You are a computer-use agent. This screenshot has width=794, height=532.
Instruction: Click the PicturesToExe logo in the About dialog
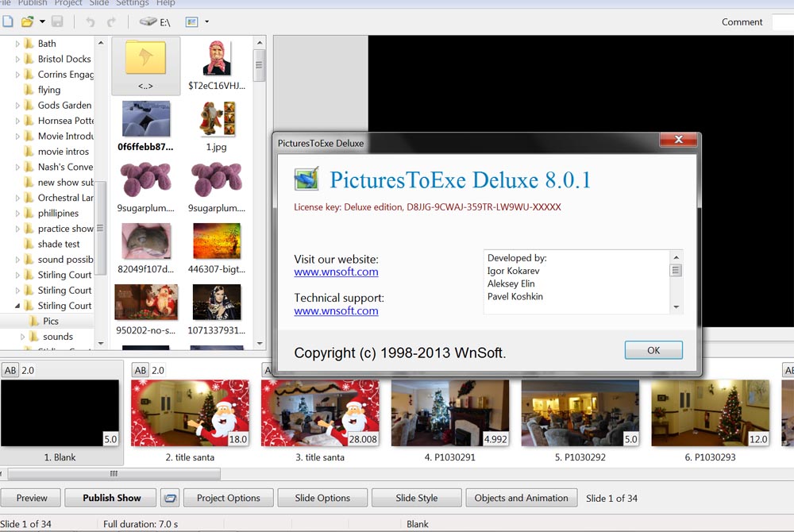click(306, 179)
